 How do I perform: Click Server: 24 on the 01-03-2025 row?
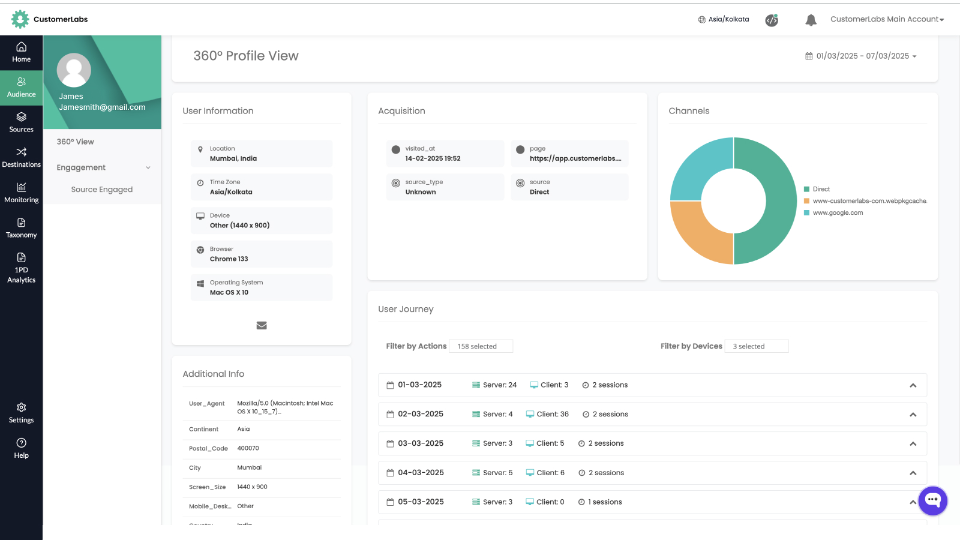click(x=500, y=385)
